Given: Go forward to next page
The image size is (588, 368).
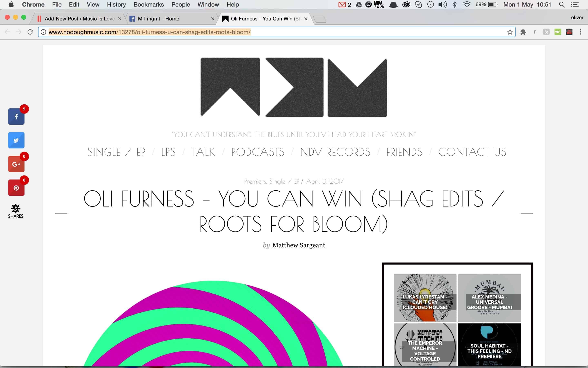Looking at the screenshot, I should point(19,32).
